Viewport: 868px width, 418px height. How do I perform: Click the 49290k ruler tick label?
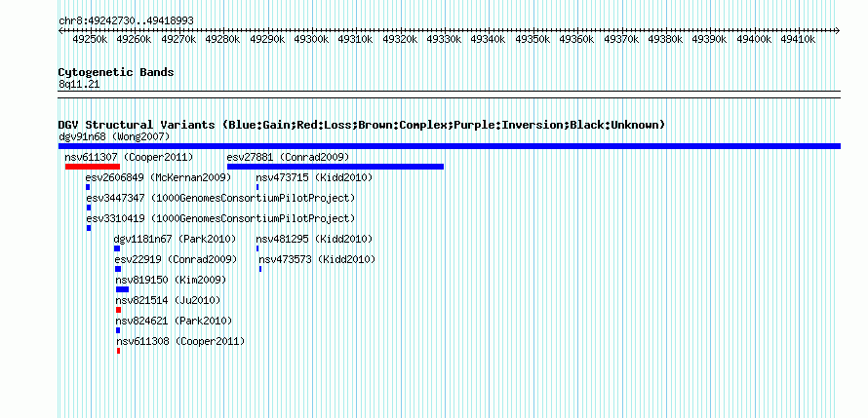[x=267, y=40]
